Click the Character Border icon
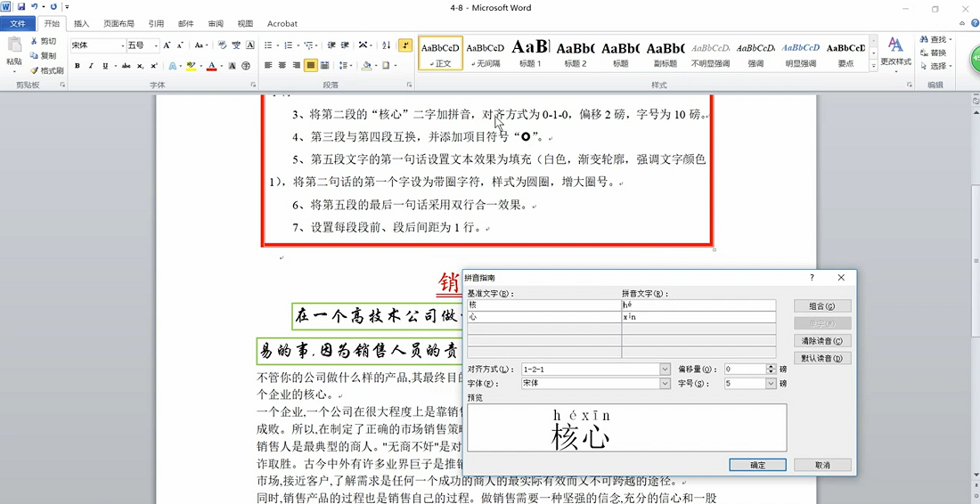 250,45
